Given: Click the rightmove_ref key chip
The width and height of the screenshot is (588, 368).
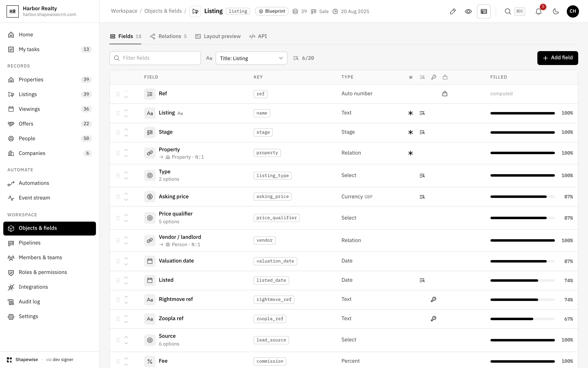Looking at the screenshot, I should (274, 300).
